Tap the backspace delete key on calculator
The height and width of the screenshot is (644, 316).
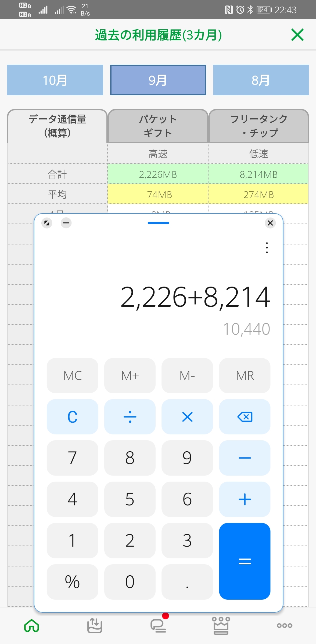click(x=245, y=417)
